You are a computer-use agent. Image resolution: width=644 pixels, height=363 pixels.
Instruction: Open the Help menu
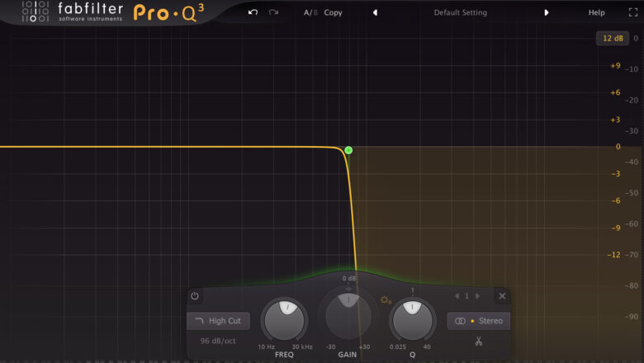pos(596,12)
